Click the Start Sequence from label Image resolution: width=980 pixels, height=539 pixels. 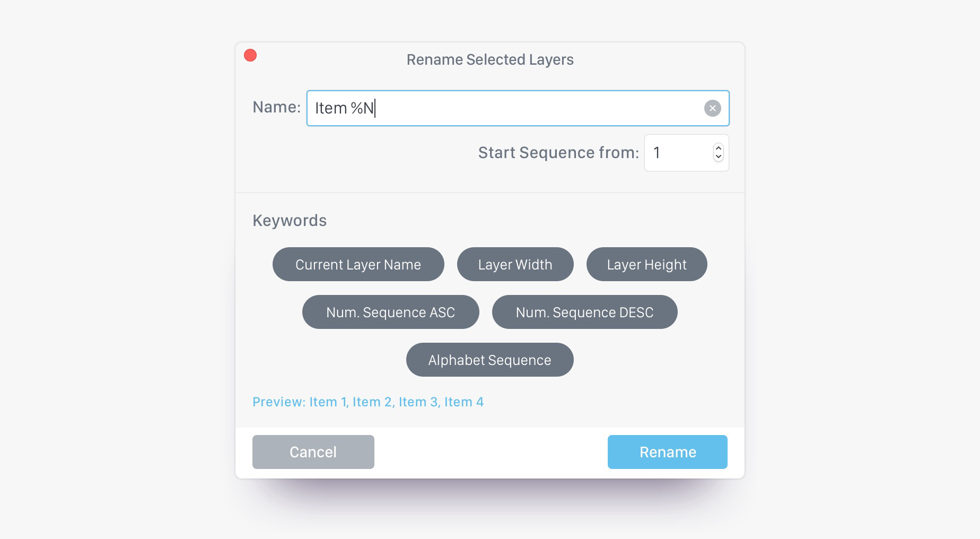coord(558,153)
